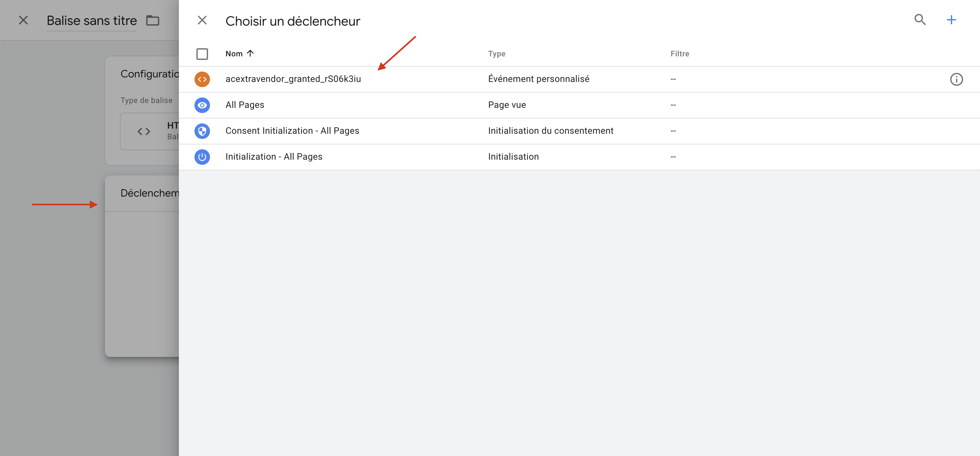
Task: Click the power icon for Initialization - All Pages
Action: pyautogui.click(x=202, y=157)
